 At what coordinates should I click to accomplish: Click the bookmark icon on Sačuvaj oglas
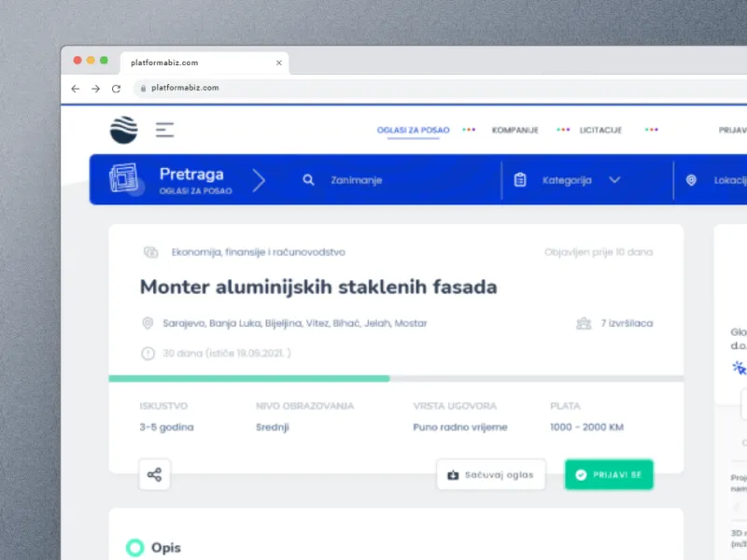tap(453, 474)
